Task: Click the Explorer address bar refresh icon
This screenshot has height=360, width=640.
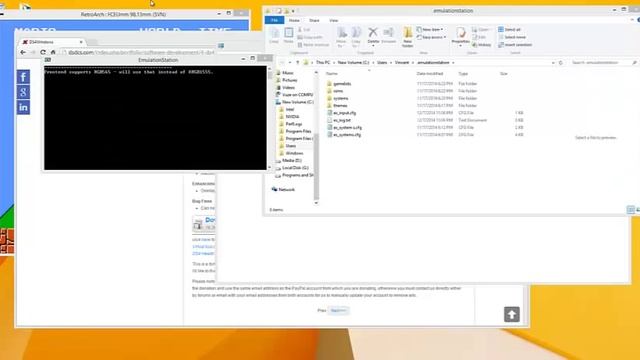Action: (x=561, y=62)
